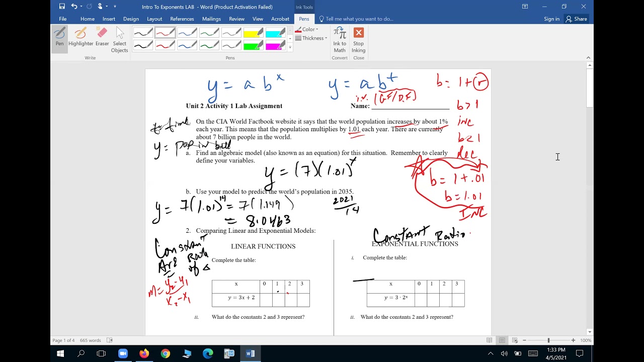Open the pen Thickness dropdown
The width and height of the screenshot is (644, 362).
(311, 38)
